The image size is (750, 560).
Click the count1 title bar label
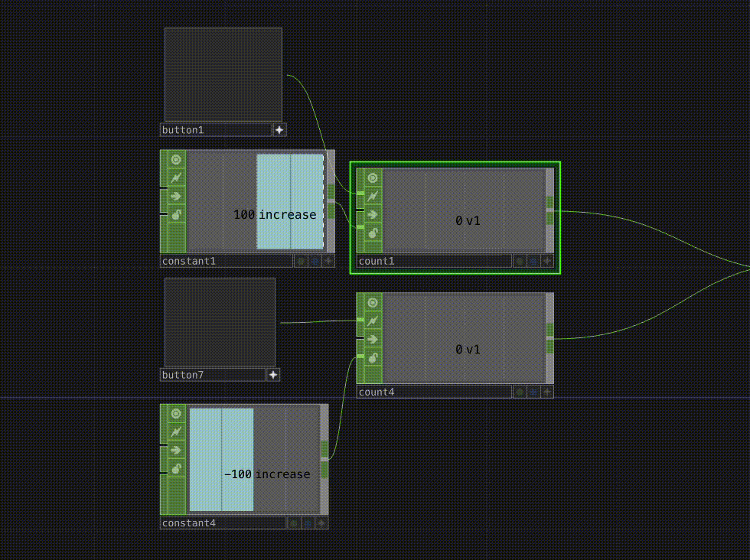tap(375, 261)
